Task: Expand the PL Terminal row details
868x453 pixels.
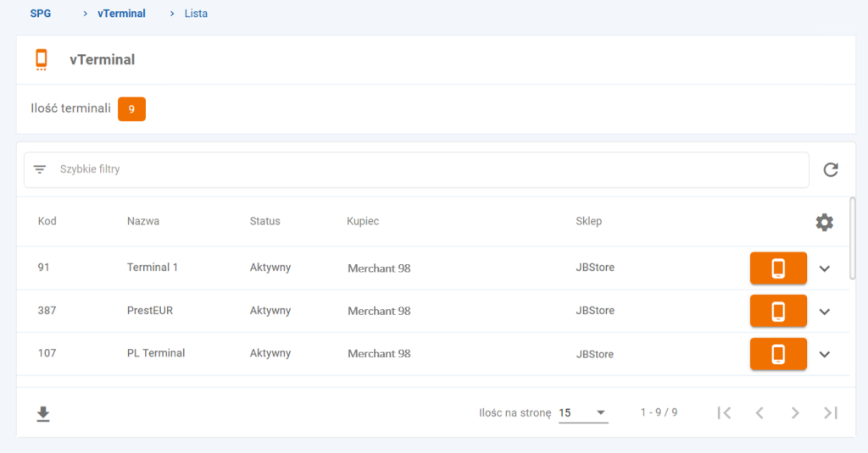Action: tap(825, 354)
